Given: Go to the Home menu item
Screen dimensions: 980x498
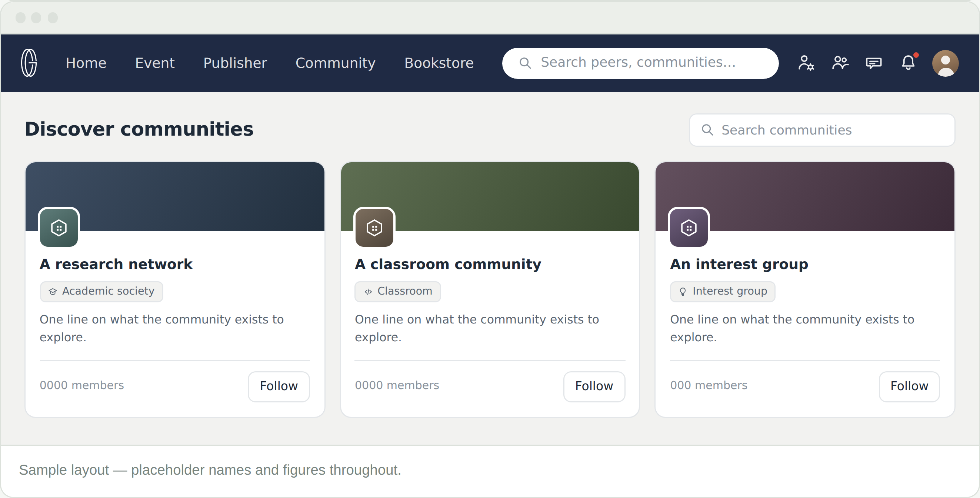Looking at the screenshot, I should [86, 63].
